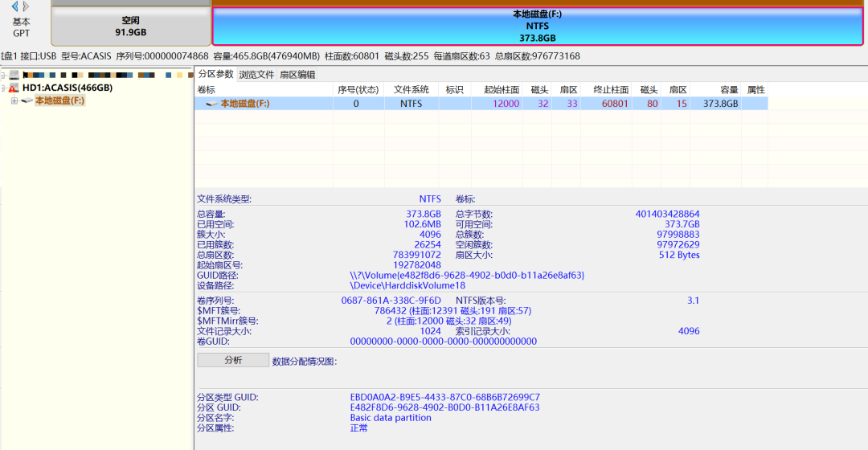Click the 卷标 column header
The height and width of the screenshot is (450, 868).
point(264,90)
